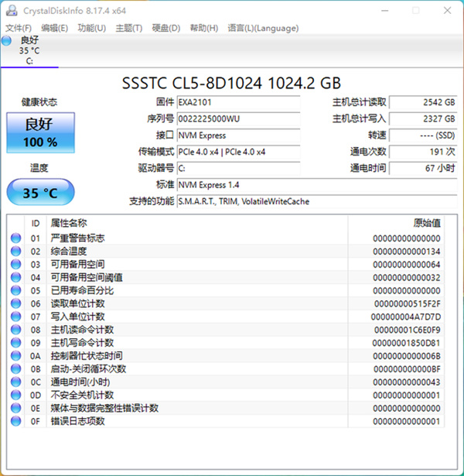Click the disk title SSSTC CL5-8D1024 1024.2 GB
Screen dimensions: 464x476
[x=231, y=83]
